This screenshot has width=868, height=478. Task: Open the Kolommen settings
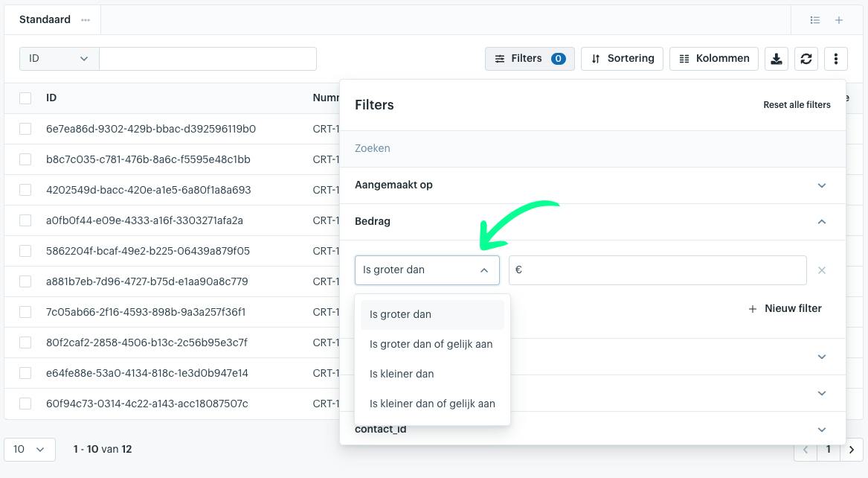coord(714,59)
